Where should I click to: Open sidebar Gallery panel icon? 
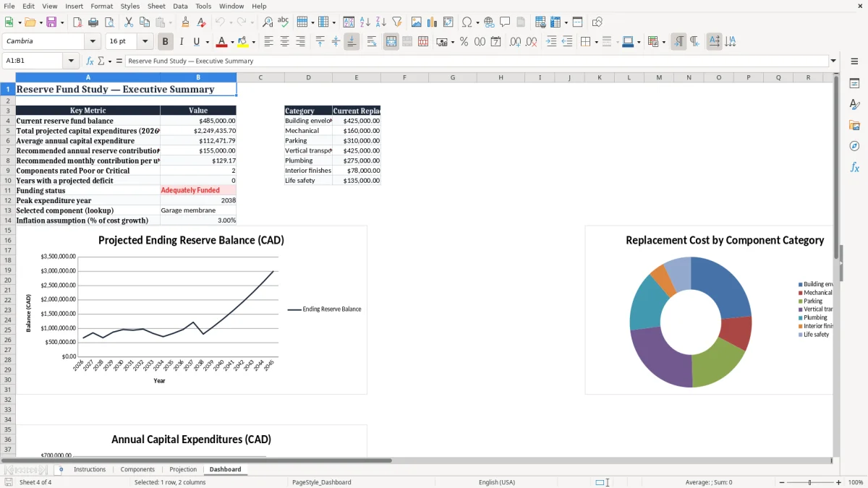(854, 126)
